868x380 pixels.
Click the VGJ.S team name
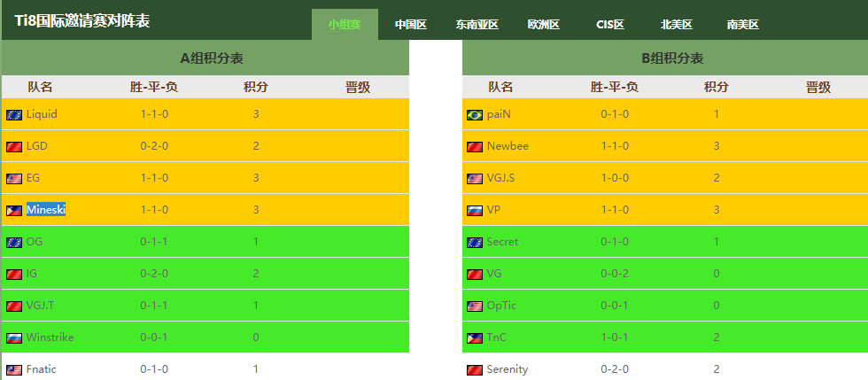pos(500,178)
